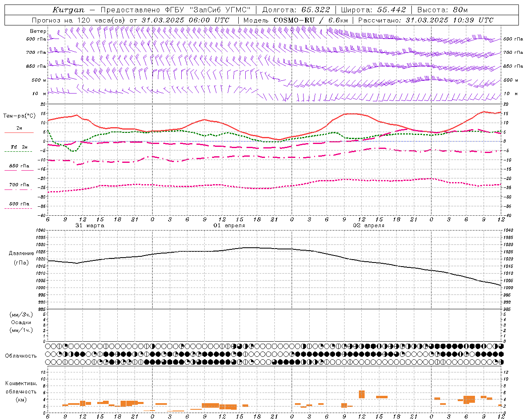Click the "(мм/3ч.)" precipitation unit label
525x420 pixels.
point(21,315)
